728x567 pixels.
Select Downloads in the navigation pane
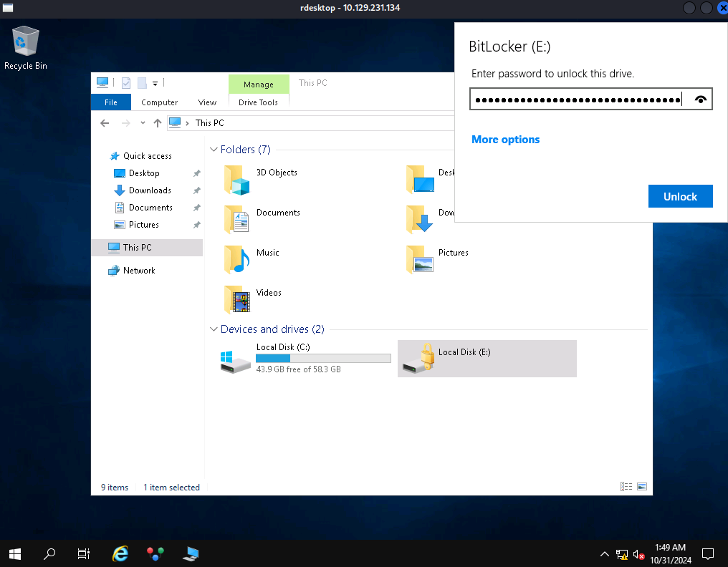pyautogui.click(x=150, y=190)
